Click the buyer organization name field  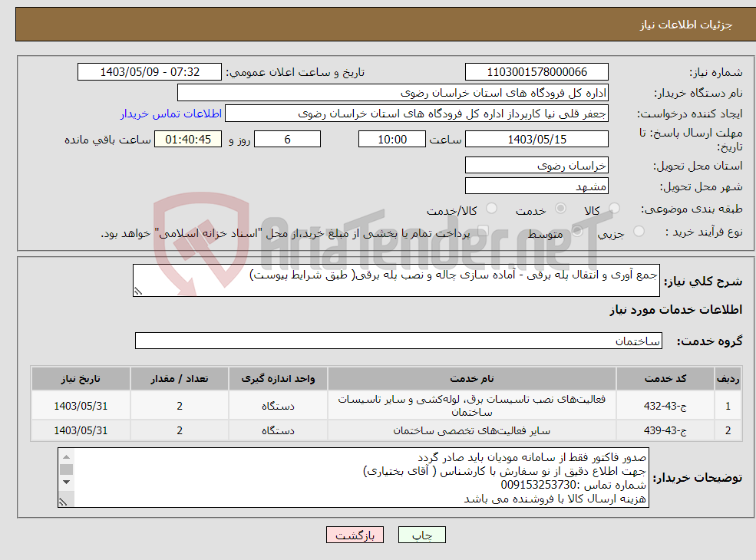[x=393, y=93]
